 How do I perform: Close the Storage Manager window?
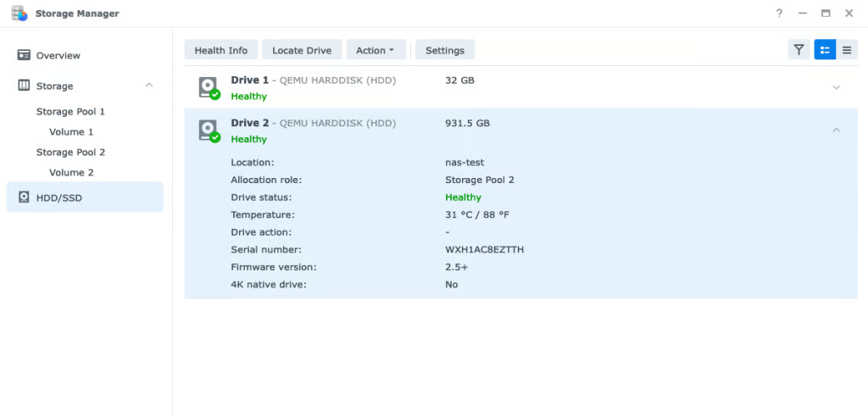(x=849, y=14)
